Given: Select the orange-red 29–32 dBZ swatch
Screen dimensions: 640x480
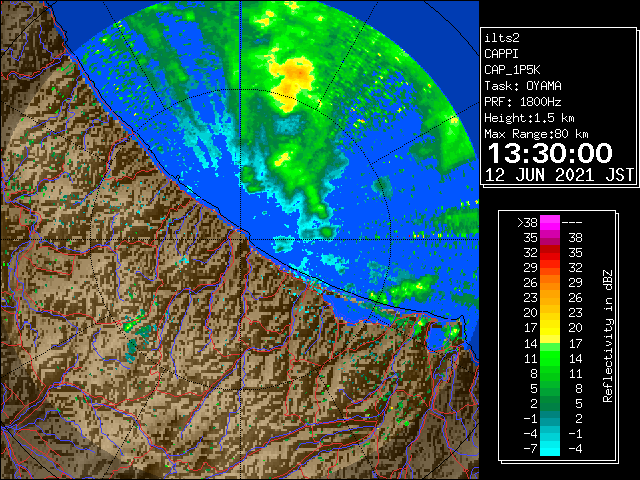Looking at the screenshot, I should point(550,268).
